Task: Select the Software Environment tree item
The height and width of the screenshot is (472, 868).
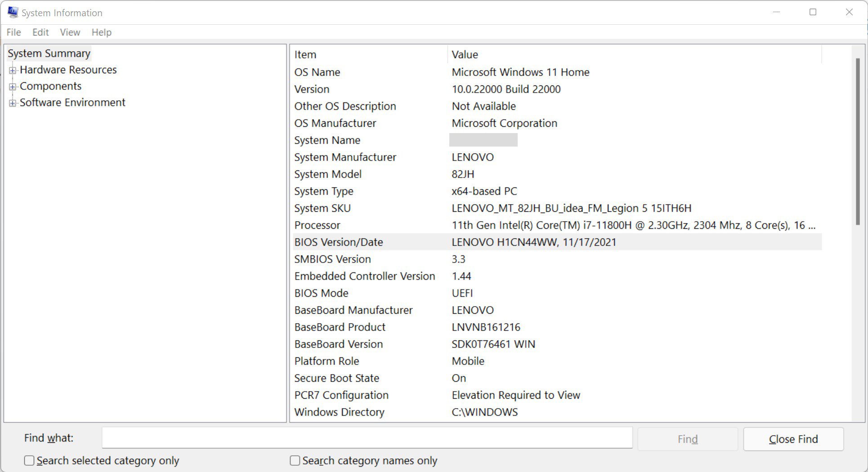Action: coord(72,102)
